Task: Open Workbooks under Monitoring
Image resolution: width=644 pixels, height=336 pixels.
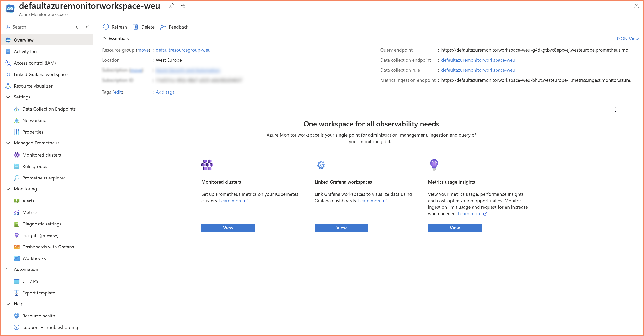Action: pos(34,258)
